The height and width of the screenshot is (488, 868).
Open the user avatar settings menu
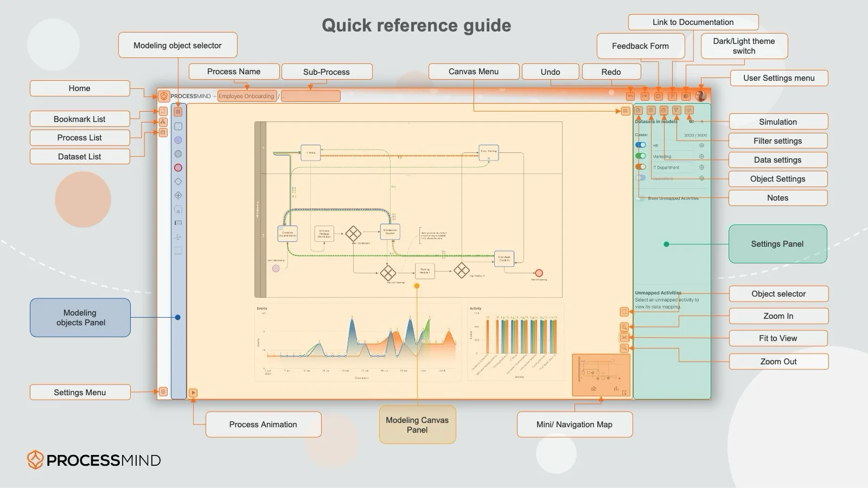click(700, 96)
